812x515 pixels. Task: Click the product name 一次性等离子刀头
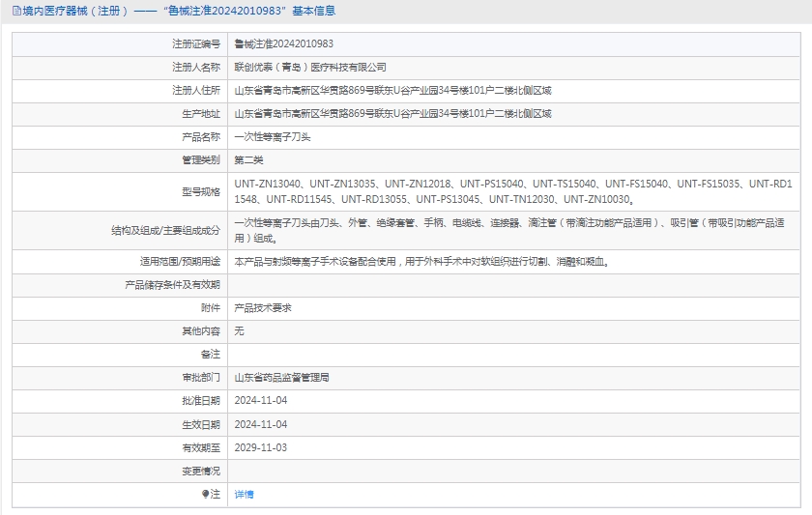tap(273, 137)
